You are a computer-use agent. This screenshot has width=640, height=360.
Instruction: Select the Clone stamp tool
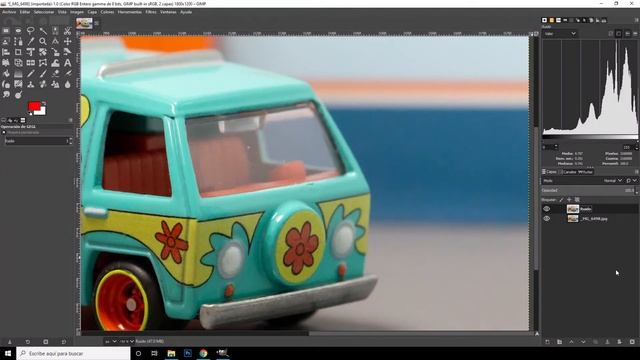point(31,84)
